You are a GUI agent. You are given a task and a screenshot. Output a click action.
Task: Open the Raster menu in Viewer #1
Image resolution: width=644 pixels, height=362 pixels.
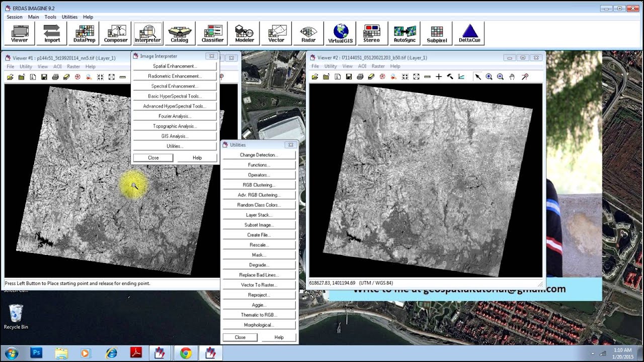73,66
